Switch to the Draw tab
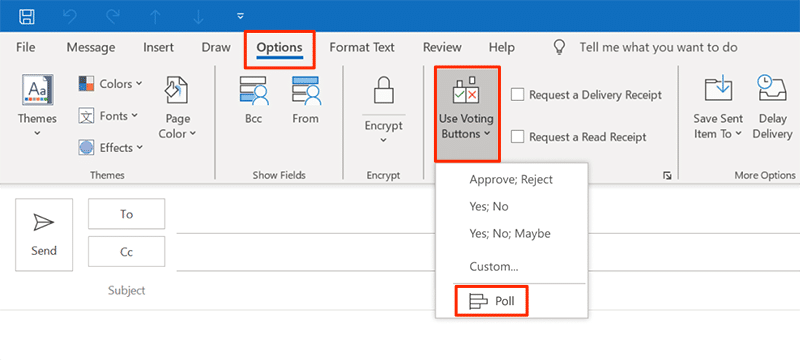 [x=216, y=47]
